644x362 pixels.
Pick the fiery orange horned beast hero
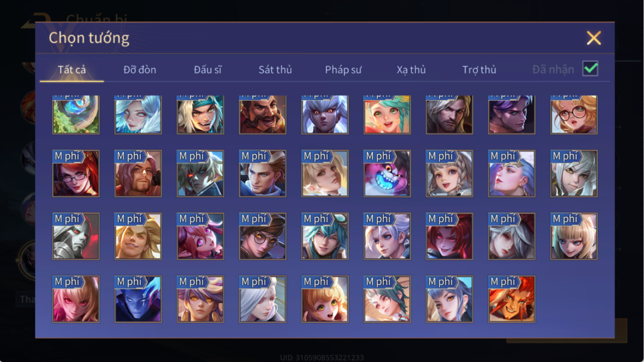512,299
